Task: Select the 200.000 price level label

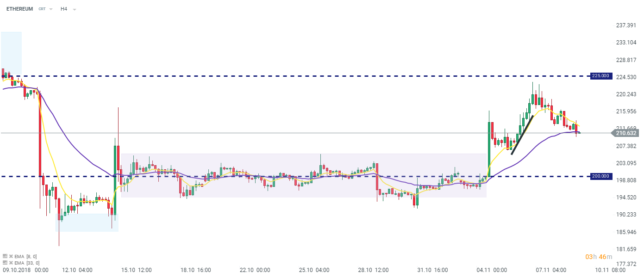Action: pyautogui.click(x=601, y=176)
